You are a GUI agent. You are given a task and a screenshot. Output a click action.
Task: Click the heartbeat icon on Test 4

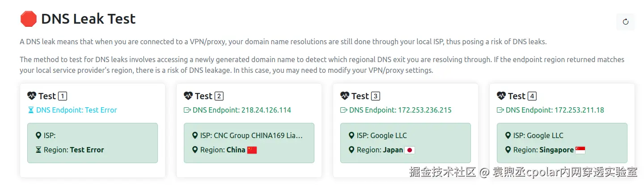tap(501, 96)
